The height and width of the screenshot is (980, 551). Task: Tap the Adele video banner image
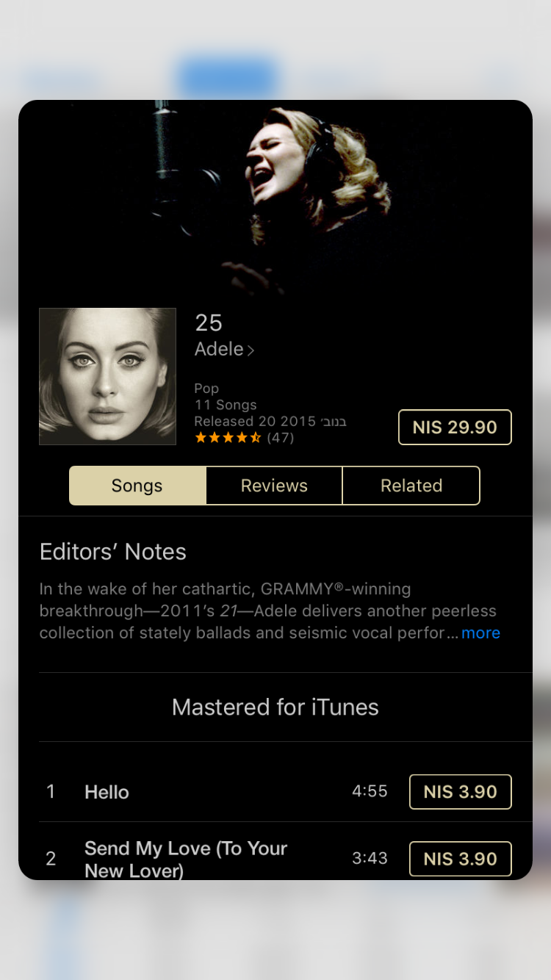tap(275, 198)
